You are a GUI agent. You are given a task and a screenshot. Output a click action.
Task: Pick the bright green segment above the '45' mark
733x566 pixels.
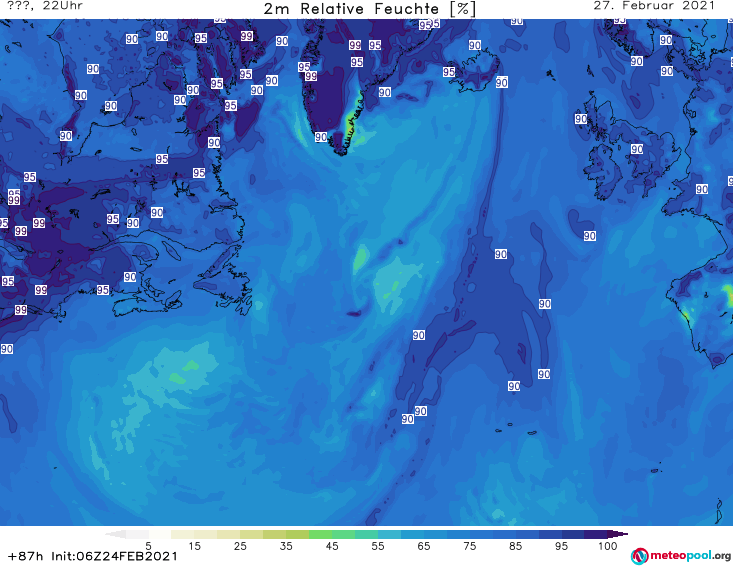point(320,534)
